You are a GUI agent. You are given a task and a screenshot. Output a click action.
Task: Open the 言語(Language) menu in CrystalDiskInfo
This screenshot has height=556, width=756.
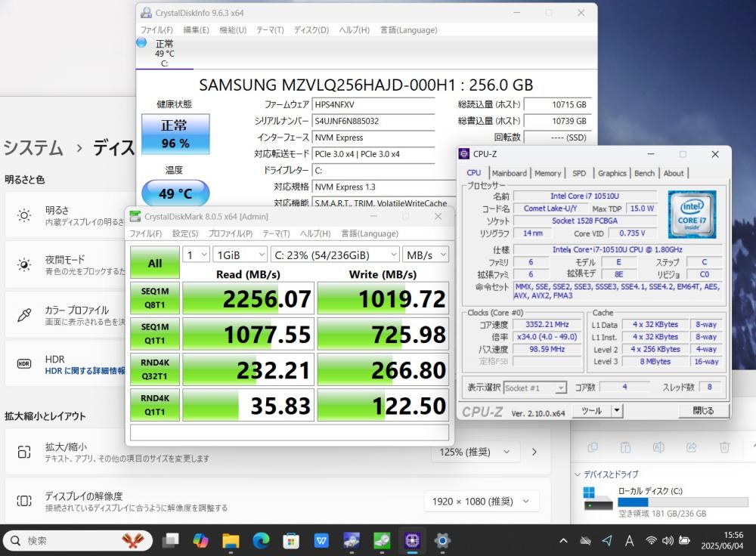[409, 30]
